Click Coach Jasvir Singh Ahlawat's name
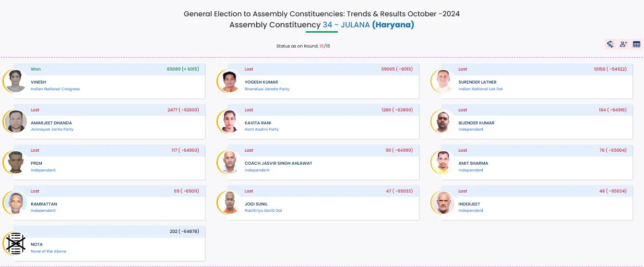 coord(278,163)
